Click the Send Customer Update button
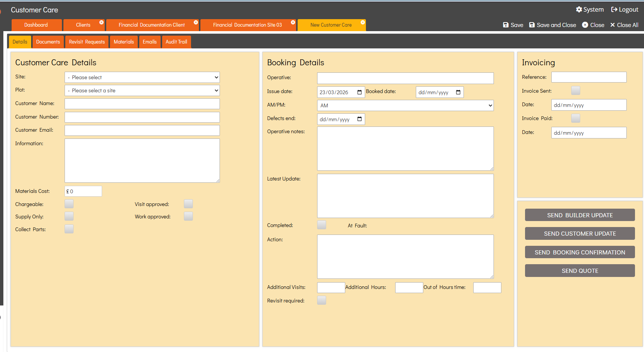Screen dimensions: 644x352 (580, 233)
